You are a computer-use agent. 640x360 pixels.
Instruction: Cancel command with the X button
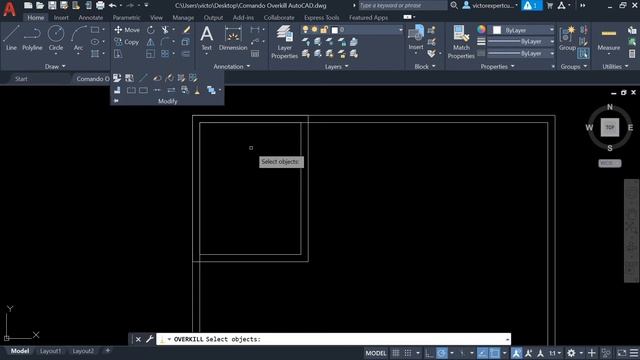click(x=138, y=339)
